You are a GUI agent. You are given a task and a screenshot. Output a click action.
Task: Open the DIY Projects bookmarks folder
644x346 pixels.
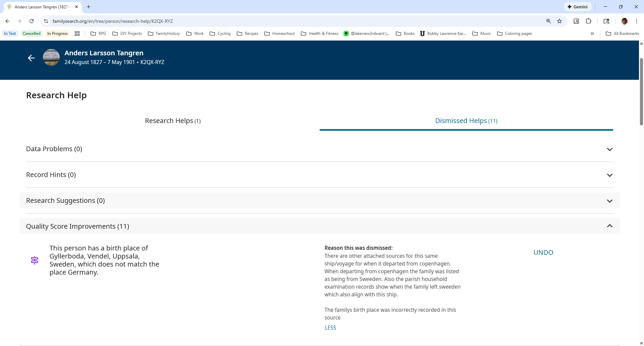pyautogui.click(x=127, y=34)
